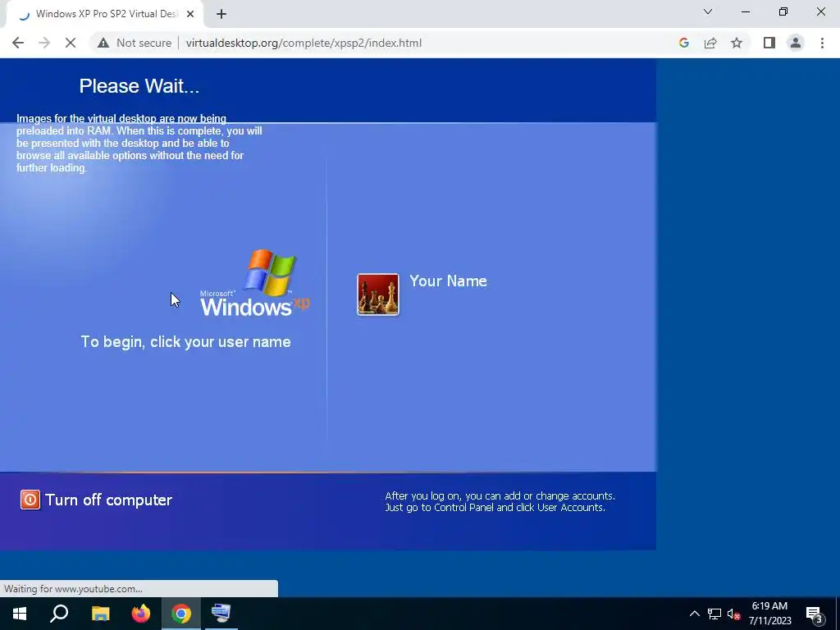This screenshot has width=840, height=630.
Task: Open the network status tray icon
Action: (714, 614)
